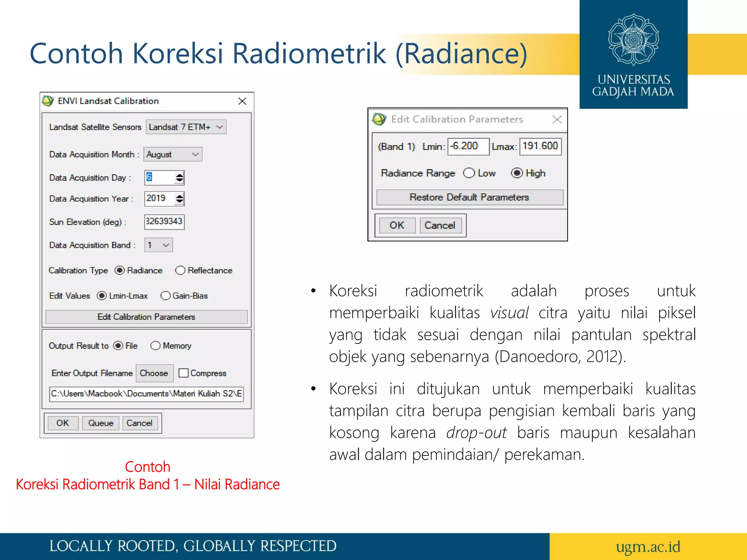Close the Edit Calibration Parameters dialog
Image resolution: width=747 pixels, height=560 pixels.
[557, 119]
